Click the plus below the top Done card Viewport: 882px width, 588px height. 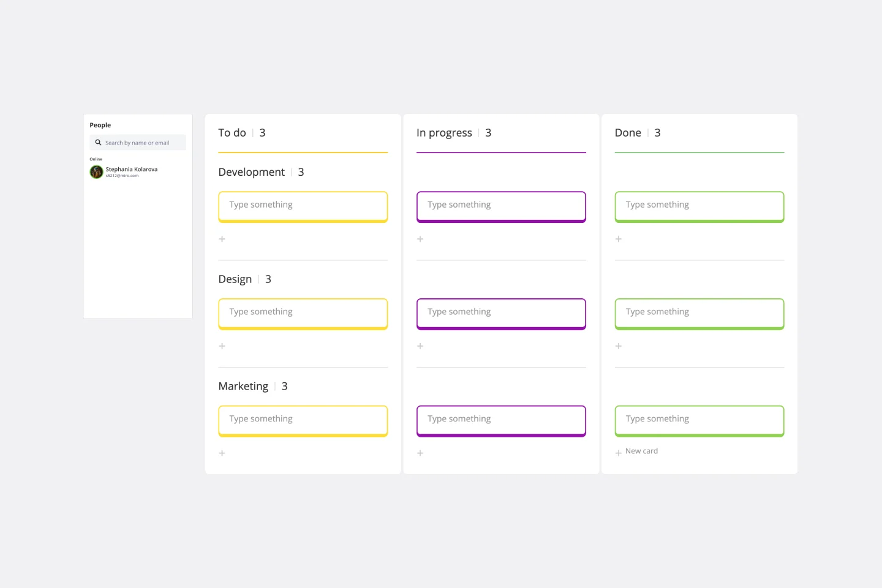point(618,239)
